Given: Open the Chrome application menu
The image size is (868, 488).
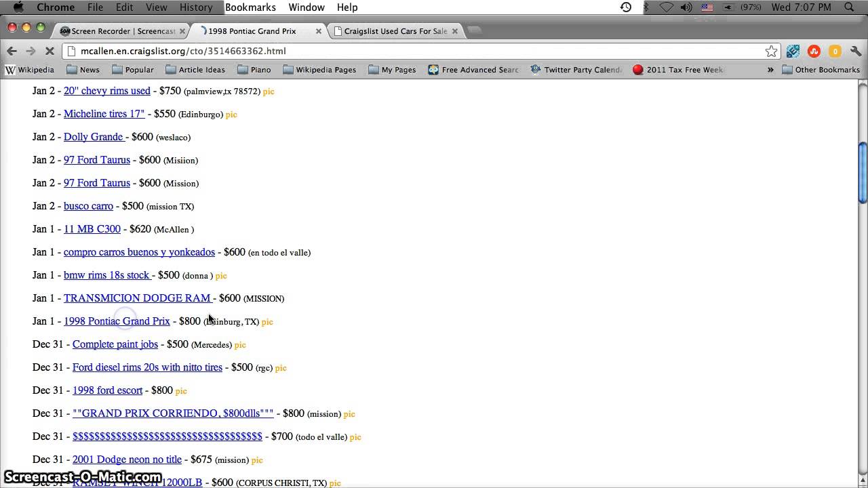Looking at the screenshot, I should coord(56,7).
